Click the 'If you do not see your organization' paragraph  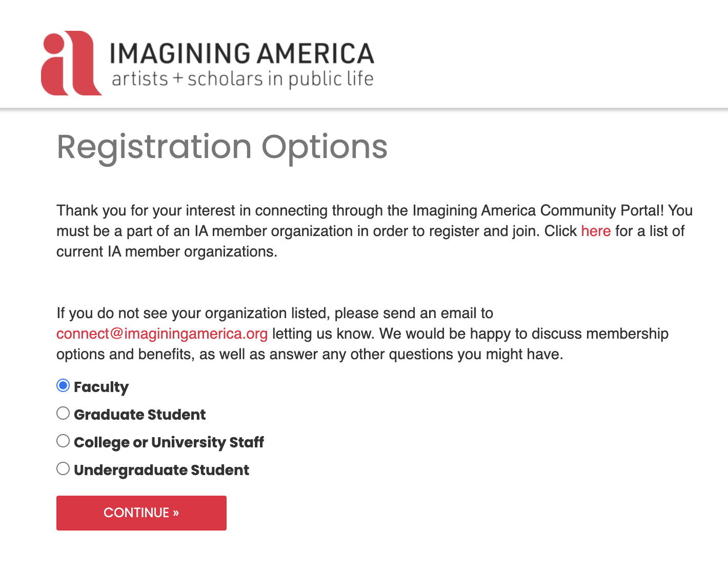tap(275, 313)
